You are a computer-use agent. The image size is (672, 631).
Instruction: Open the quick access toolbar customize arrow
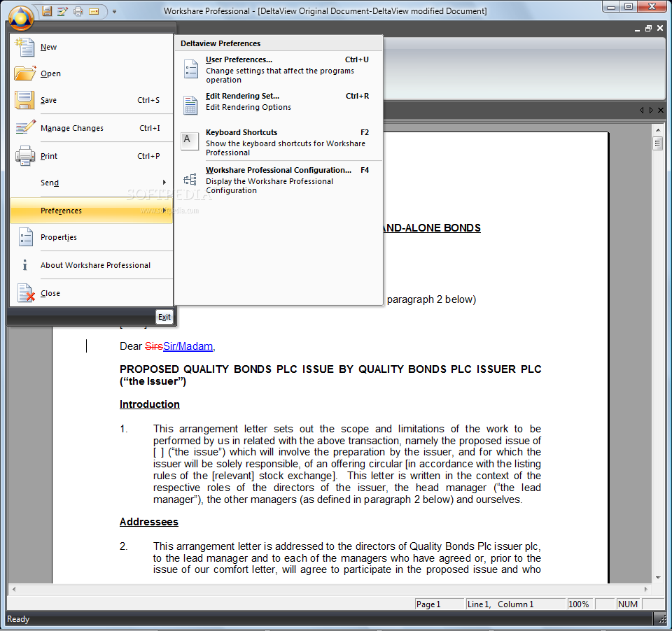114,12
